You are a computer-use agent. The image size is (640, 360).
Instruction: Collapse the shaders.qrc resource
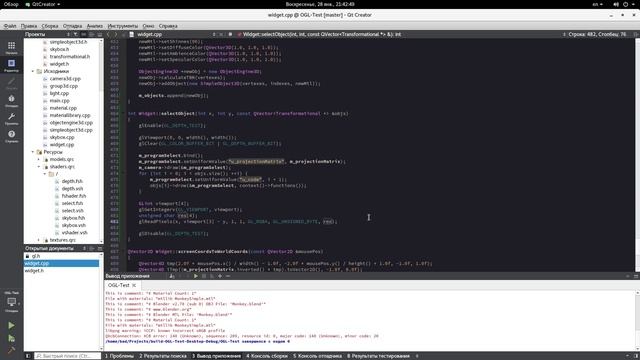(39, 167)
